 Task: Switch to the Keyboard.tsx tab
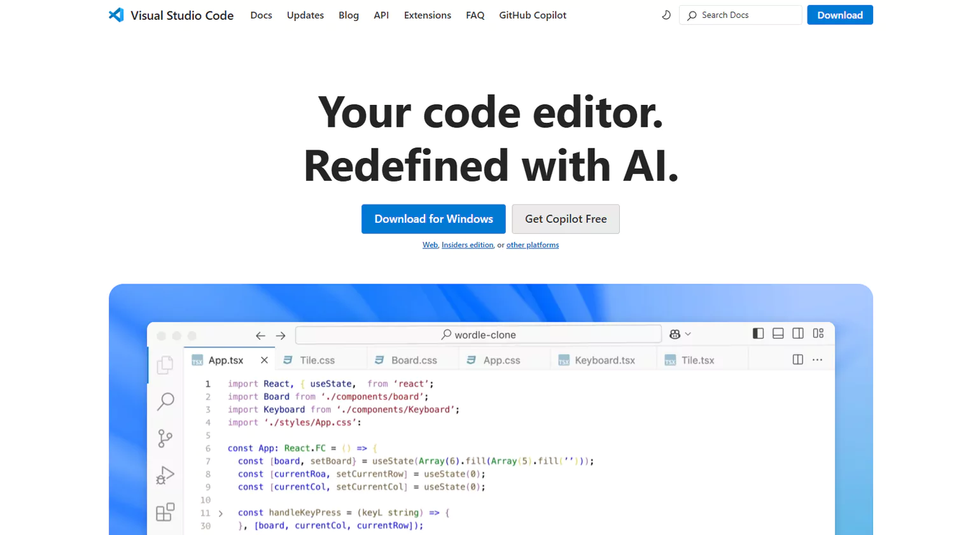603,360
